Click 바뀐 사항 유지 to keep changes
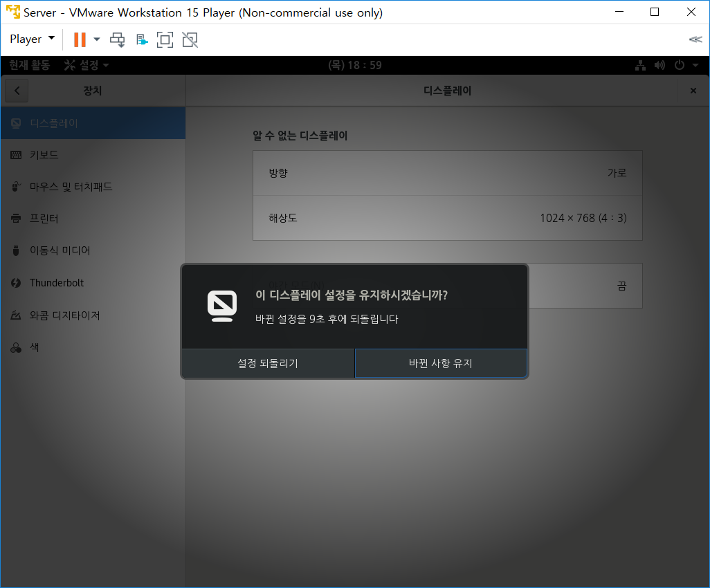 pos(441,363)
